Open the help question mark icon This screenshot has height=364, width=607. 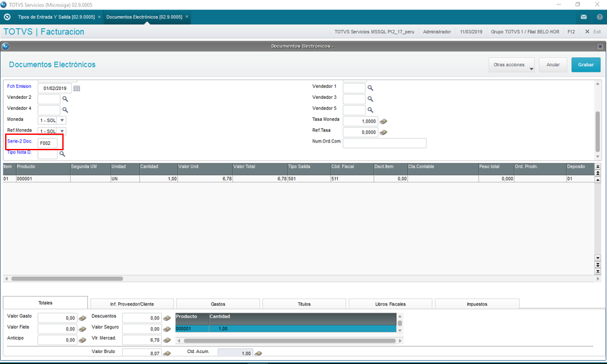coord(600,17)
